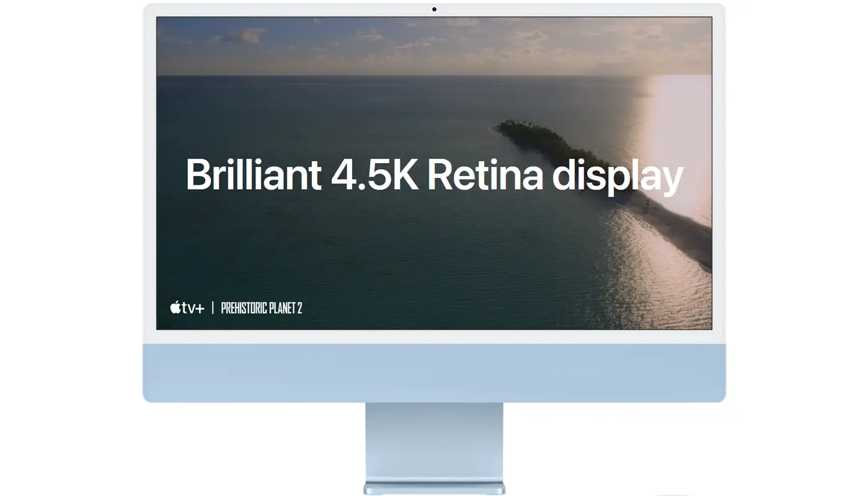Click the Apple TV+ logo
The width and height of the screenshot is (868, 496).
[187, 308]
